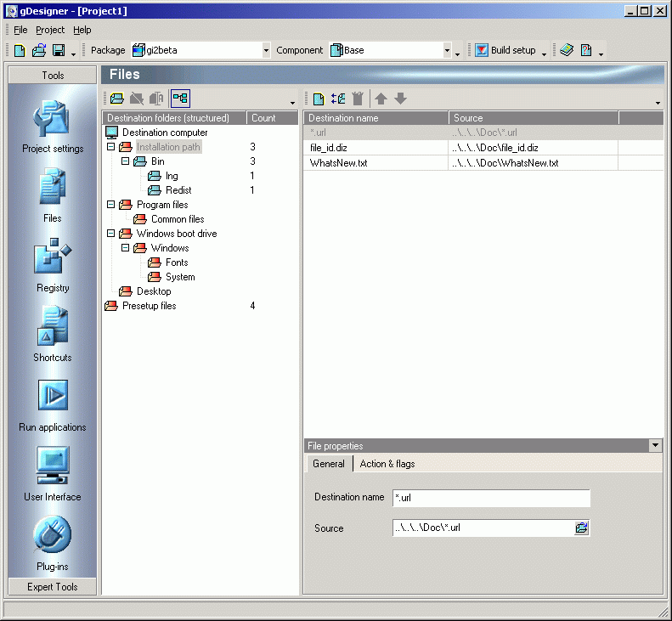Collapse the Installation path tree node
The height and width of the screenshot is (621, 672).
pos(111,147)
